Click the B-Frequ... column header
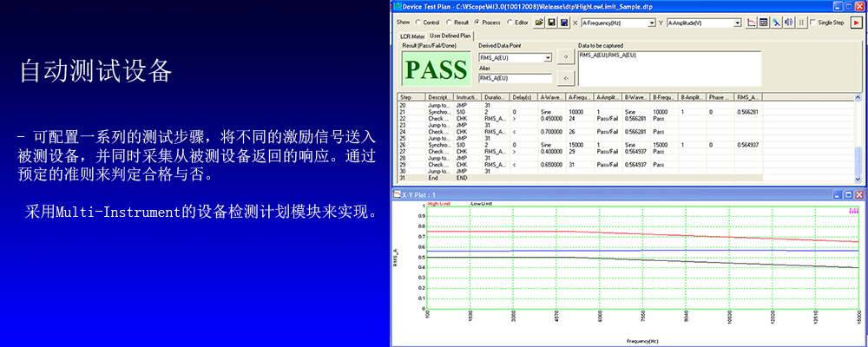 click(665, 97)
